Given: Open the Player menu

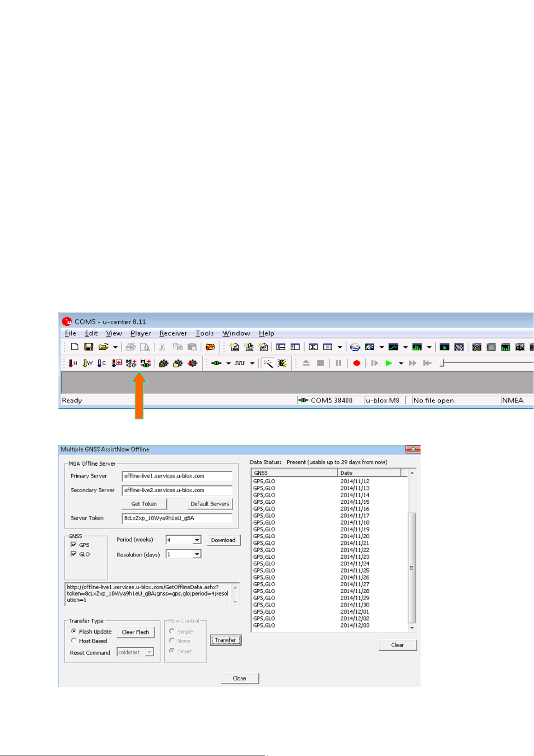Looking at the screenshot, I should 141,333.
